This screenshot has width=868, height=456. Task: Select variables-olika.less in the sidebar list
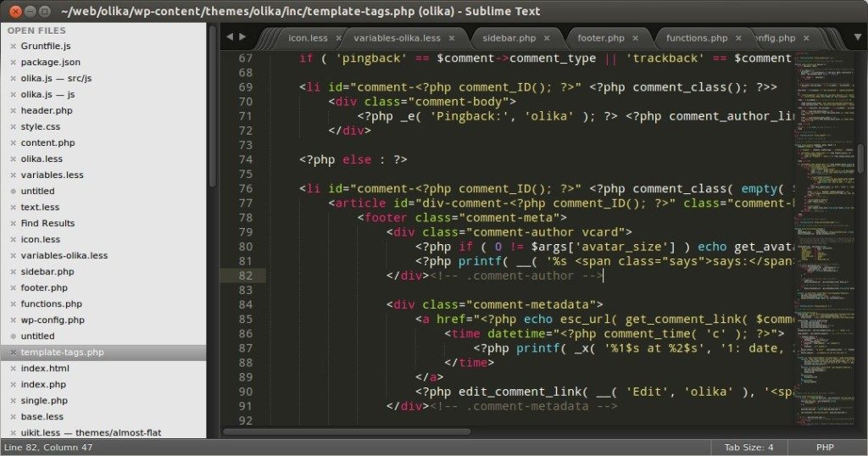pos(64,256)
